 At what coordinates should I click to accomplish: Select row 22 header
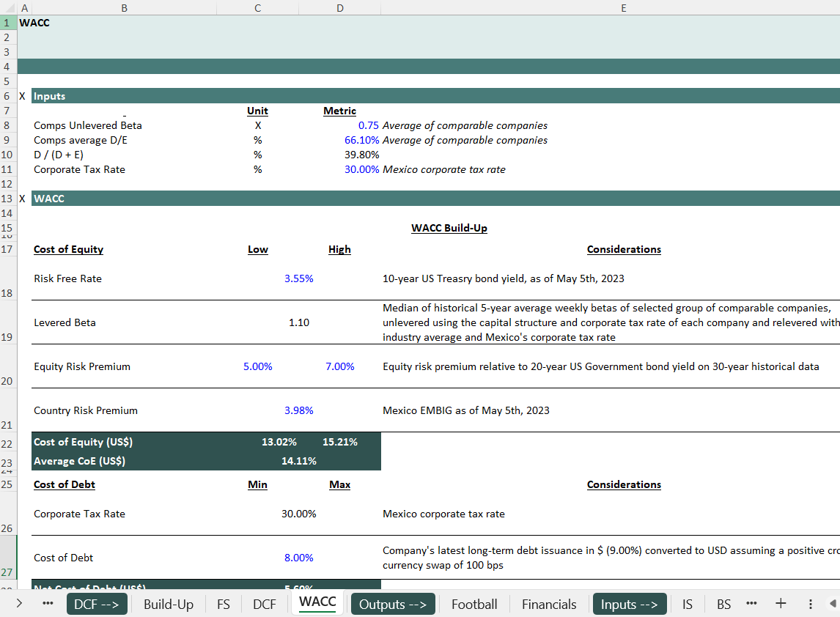point(7,444)
